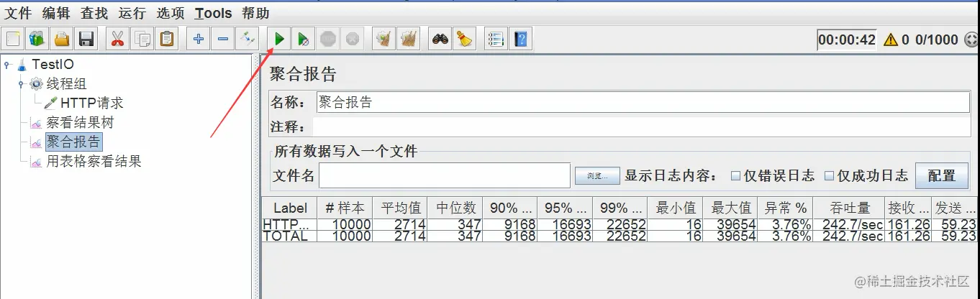980x299 pixels.
Task: Expand all nodes with plus icon
Action: pos(199,39)
